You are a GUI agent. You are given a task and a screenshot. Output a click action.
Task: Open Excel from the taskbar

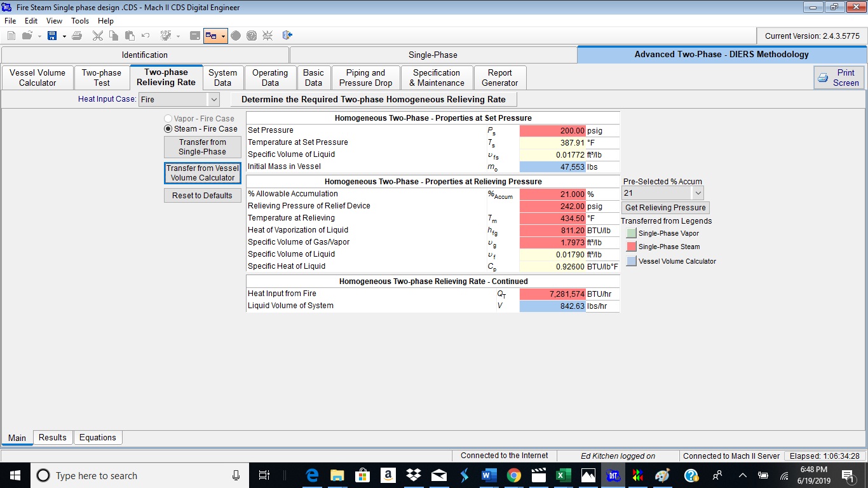(x=563, y=475)
